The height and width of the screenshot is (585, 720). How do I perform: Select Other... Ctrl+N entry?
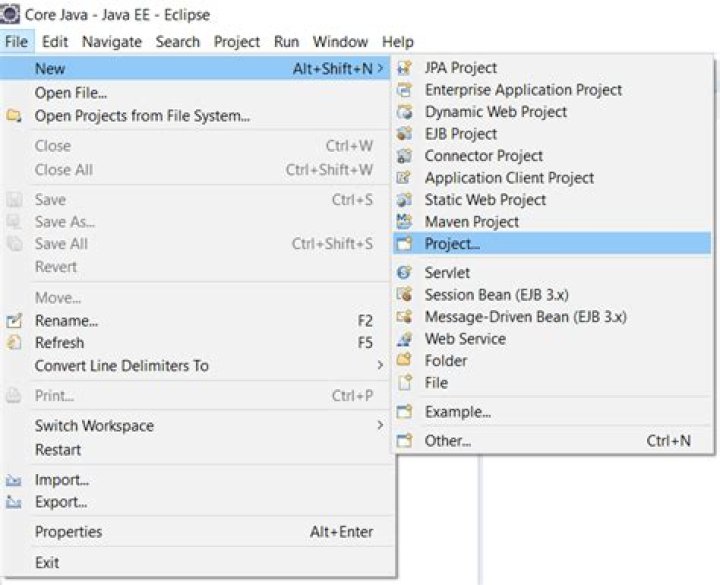552,441
